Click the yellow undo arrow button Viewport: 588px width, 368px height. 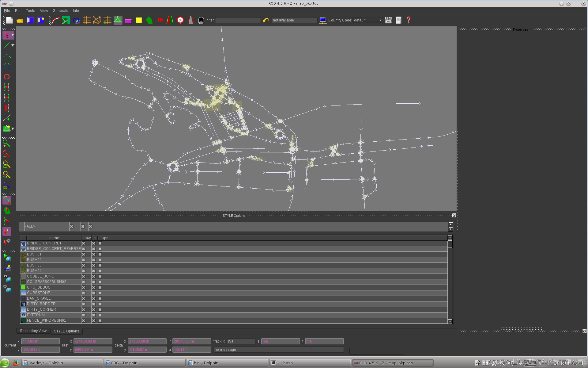tap(266, 20)
